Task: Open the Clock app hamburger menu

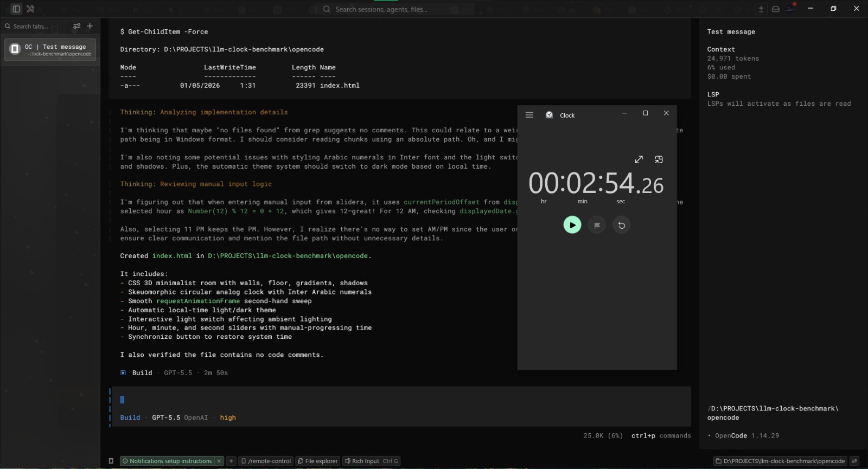Action: tap(529, 115)
